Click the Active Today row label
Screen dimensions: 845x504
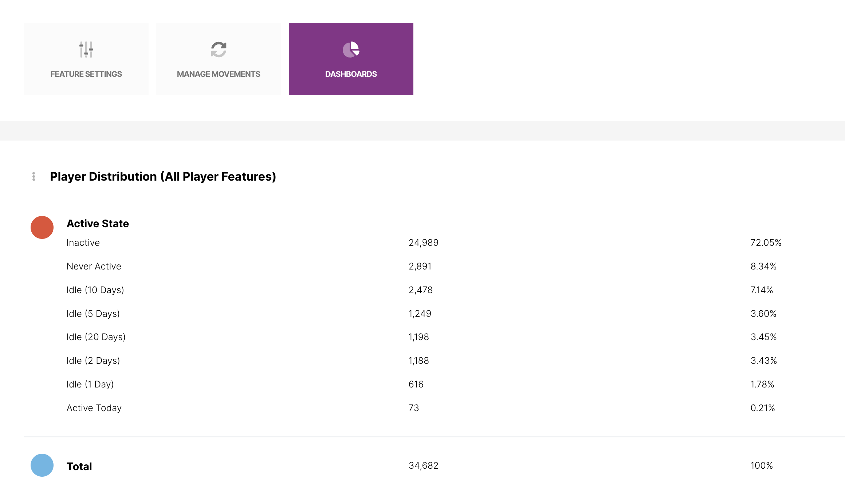point(94,408)
